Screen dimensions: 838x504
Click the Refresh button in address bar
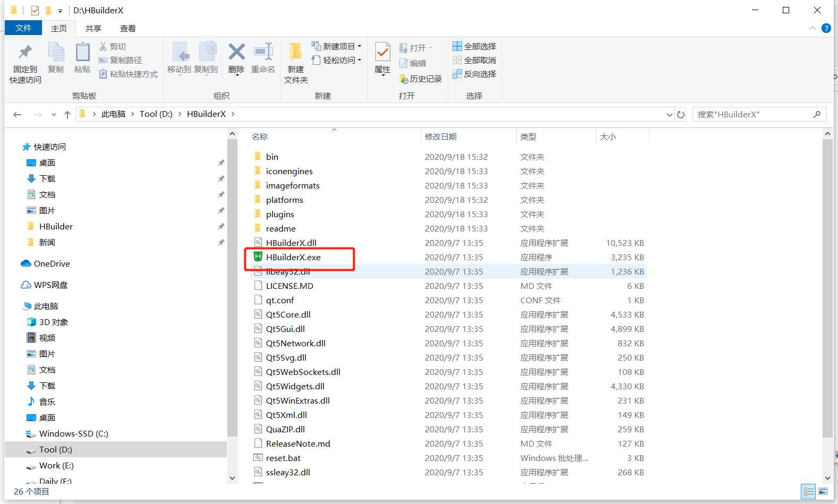pyautogui.click(x=681, y=114)
